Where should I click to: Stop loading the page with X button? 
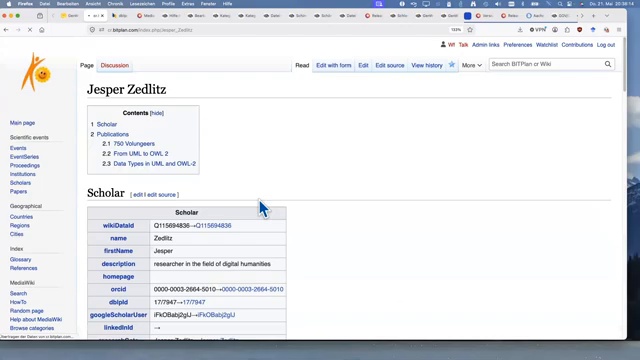tap(30, 30)
